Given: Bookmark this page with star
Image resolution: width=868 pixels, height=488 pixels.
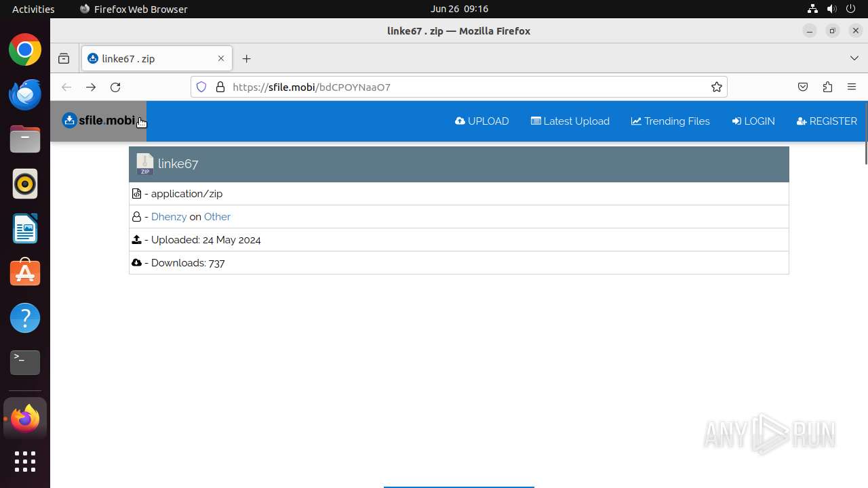Looking at the screenshot, I should (716, 87).
